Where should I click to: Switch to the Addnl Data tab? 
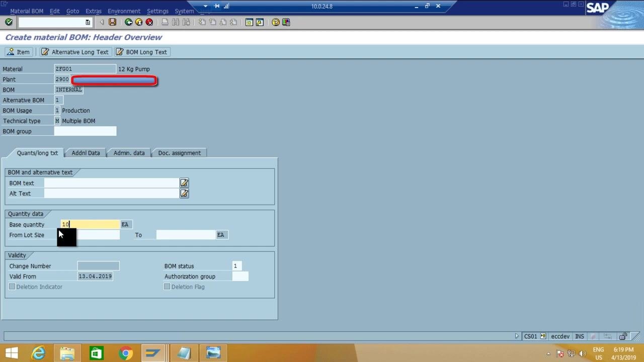(x=86, y=153)
